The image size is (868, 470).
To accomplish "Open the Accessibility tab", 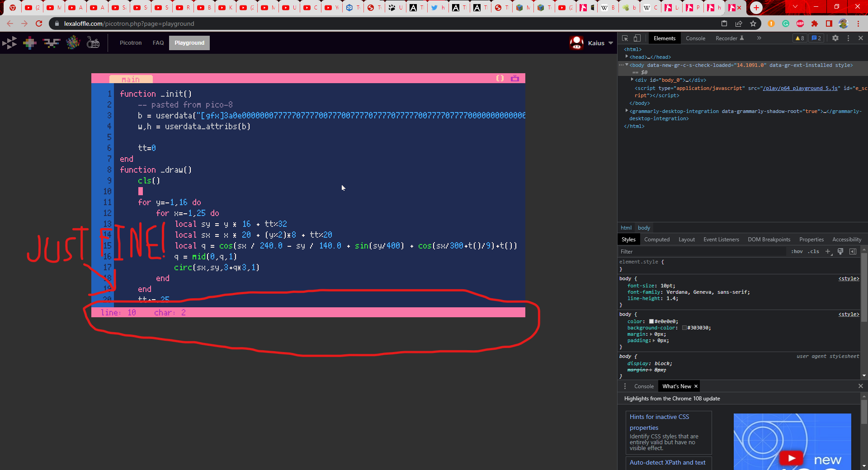I will (x=847, y=240).
